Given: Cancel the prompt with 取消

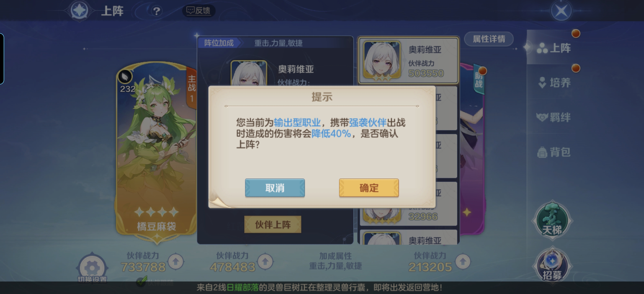Looking at the screenshot, I should coord(275,188).
